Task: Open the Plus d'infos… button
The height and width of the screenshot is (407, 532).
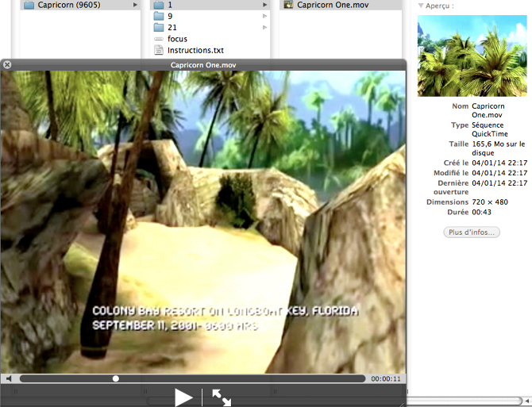Action: (x=472, y=232)
